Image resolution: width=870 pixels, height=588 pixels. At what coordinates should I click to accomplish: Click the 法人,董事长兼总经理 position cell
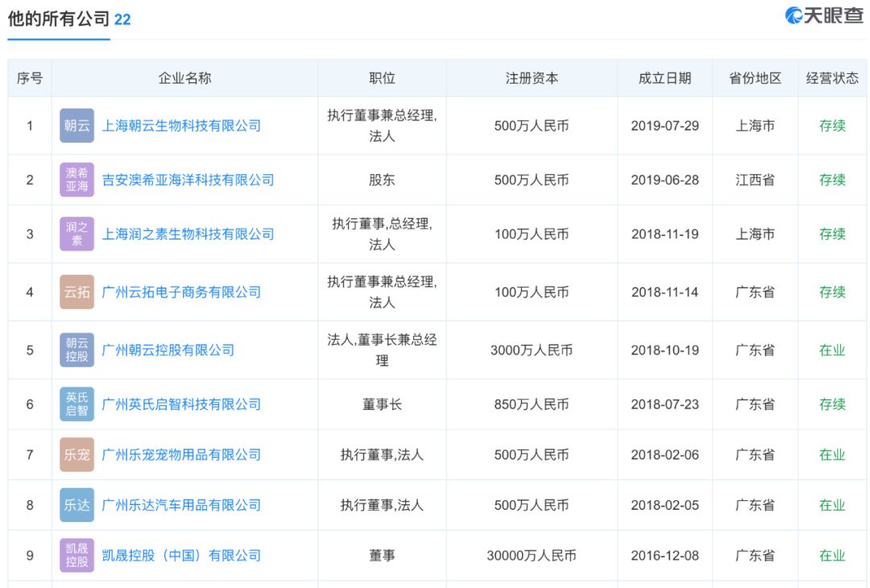[383, 350]
